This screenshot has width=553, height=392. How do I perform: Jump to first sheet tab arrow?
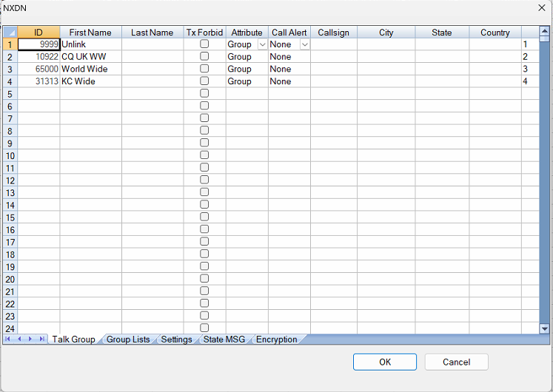tap(7, 339)
